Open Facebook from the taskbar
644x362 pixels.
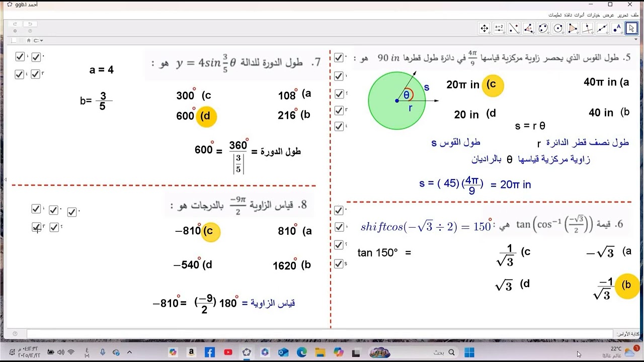[210, 352]
